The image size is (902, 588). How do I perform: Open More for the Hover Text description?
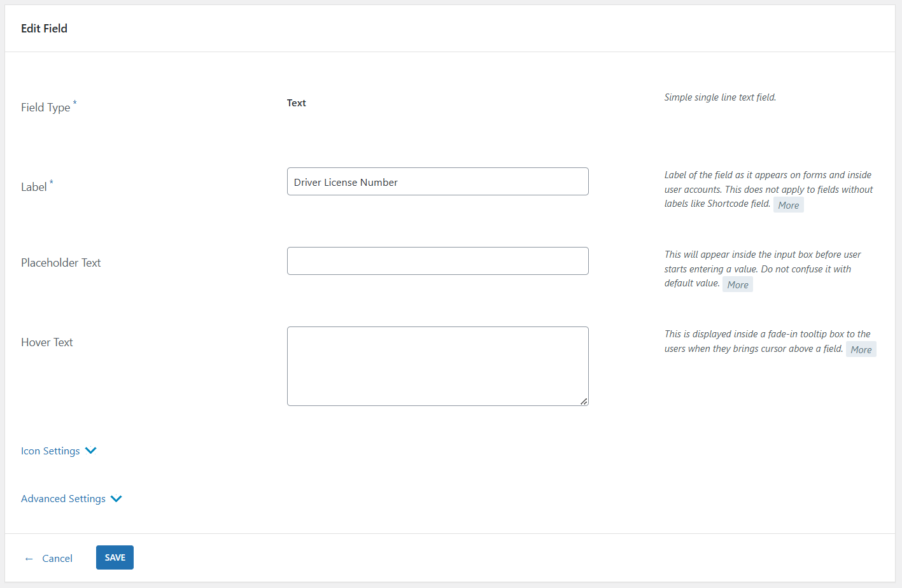tap(861, 349)
